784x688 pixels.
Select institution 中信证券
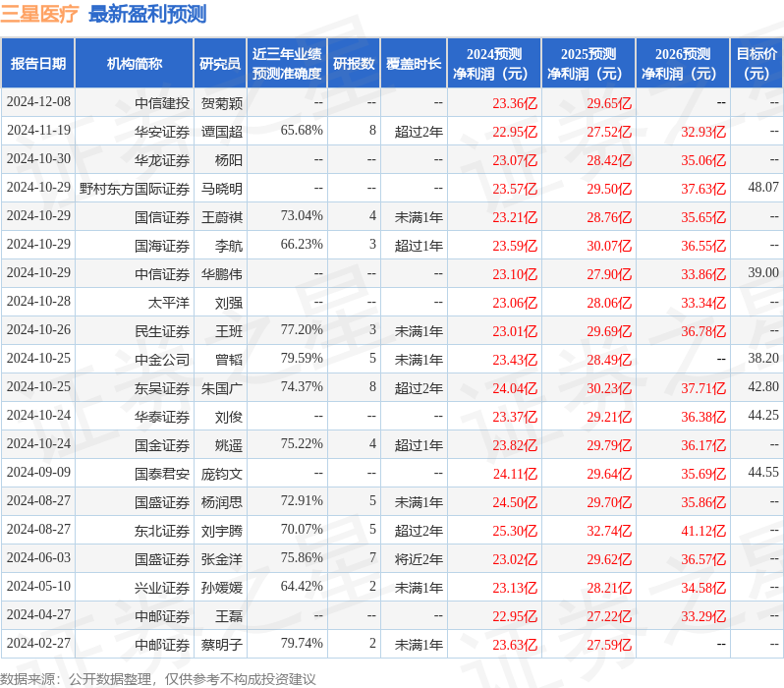[x=162, y=274]
